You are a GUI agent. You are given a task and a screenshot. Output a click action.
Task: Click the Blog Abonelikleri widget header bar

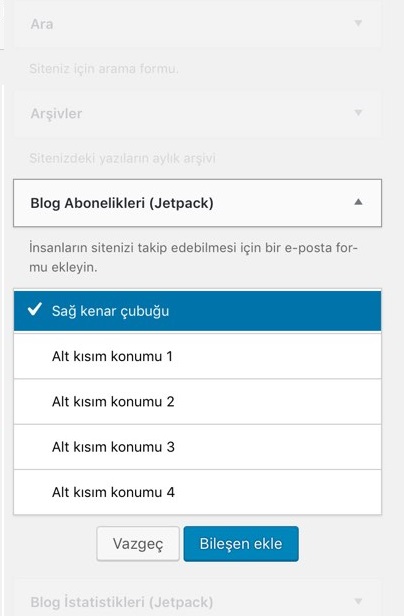coord(197,203)
